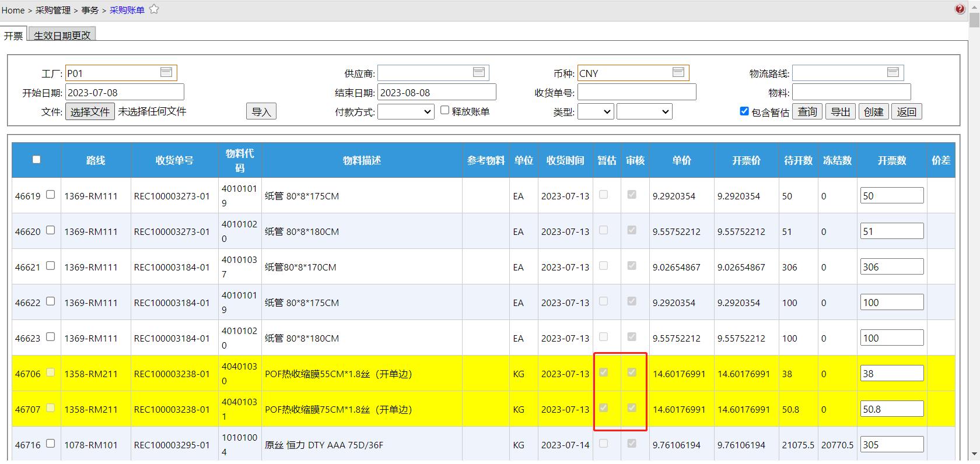The width and height of the screenshot is (980, 464).
Task: Click 开票数 input for row 46716
Action: [892, 444]
